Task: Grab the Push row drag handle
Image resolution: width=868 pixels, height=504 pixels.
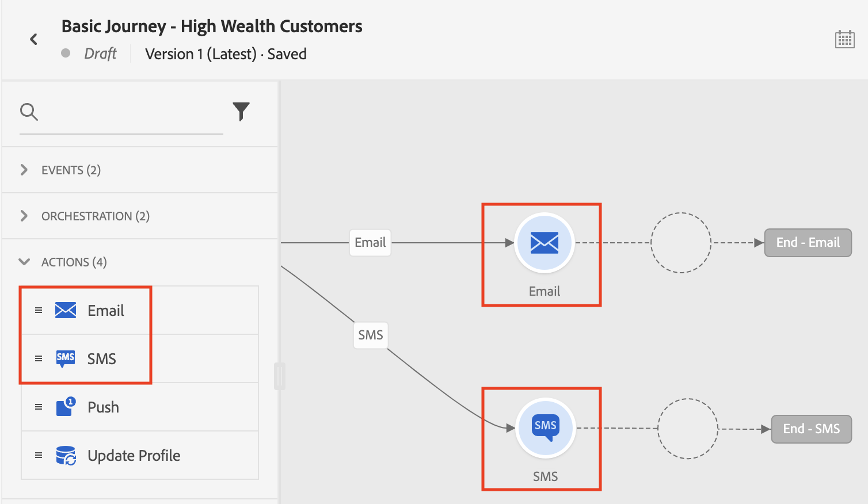Action: coord(39,407)
